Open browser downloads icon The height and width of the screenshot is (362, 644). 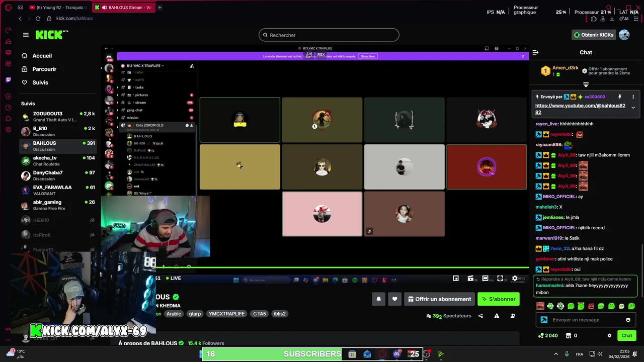click(x=612, y=19)
